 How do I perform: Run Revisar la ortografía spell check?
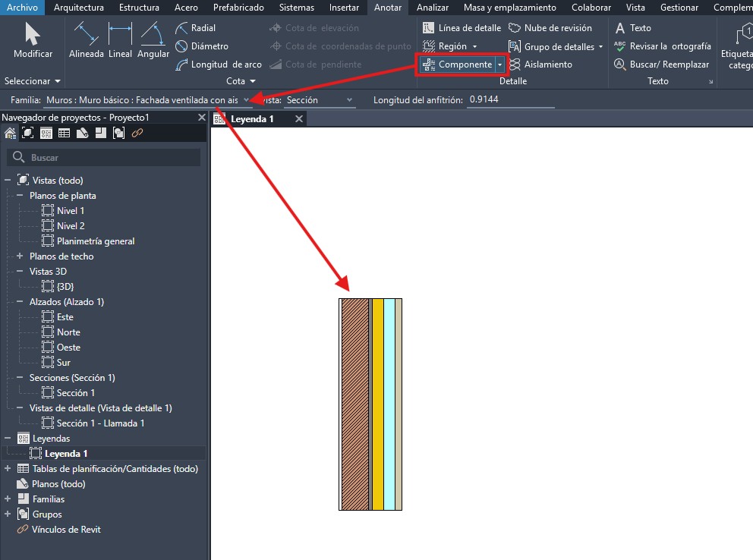pyautogui.click(x=663, y=46)
